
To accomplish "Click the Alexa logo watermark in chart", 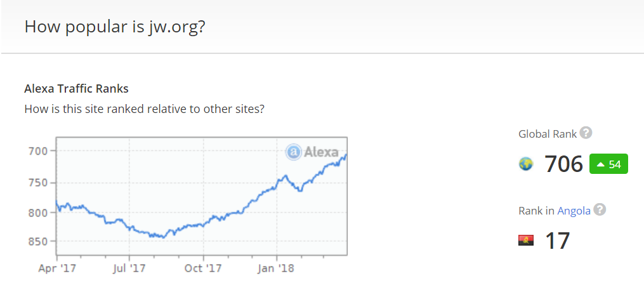I will tap(312, 152).
